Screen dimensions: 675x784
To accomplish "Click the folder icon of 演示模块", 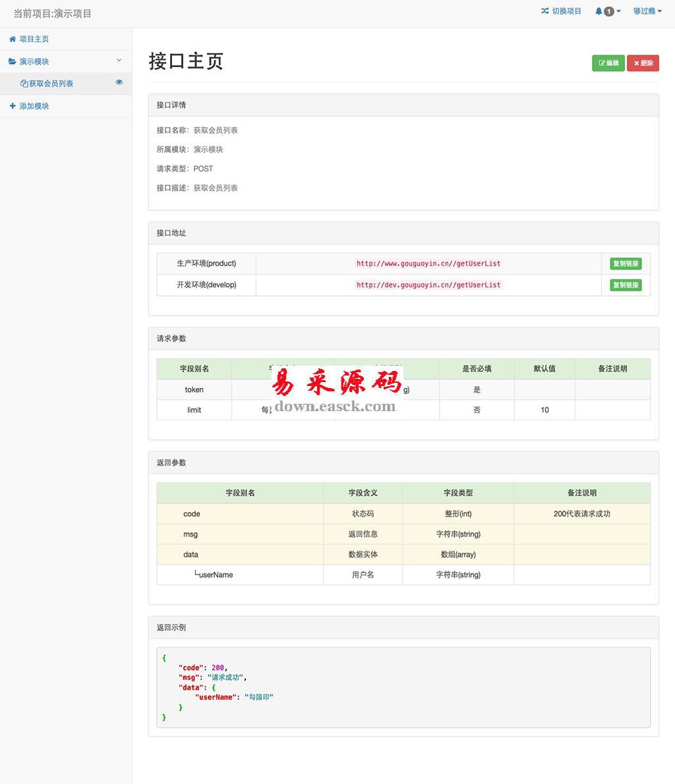I will (x=13, y=61).
